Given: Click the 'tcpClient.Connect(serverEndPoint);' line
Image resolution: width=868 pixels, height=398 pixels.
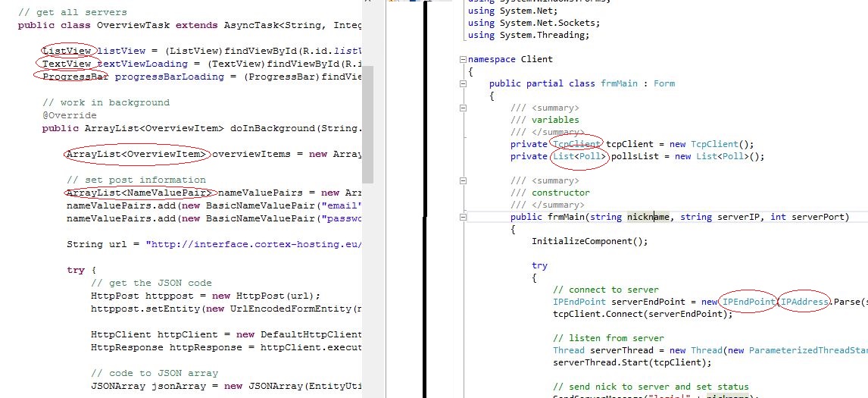Looking at the screenshot, I should click(x=643, y=315).
